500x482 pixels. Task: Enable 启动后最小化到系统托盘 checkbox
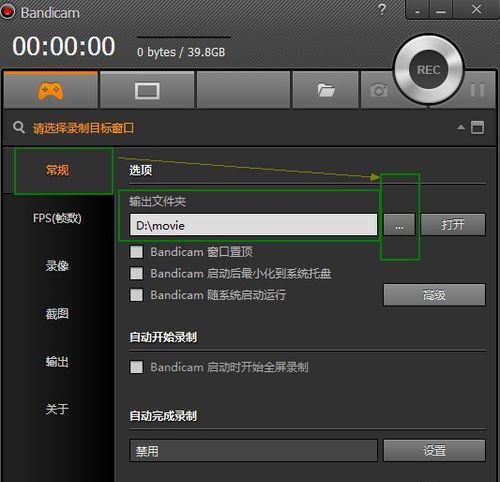(136, 274)
